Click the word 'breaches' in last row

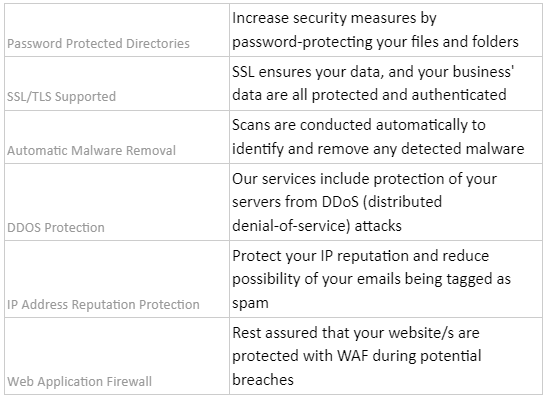263,380
